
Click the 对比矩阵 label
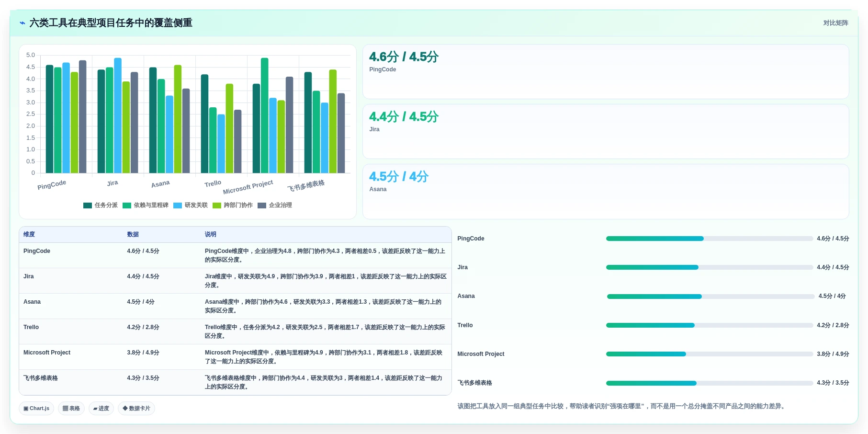[x=835, y=23]
